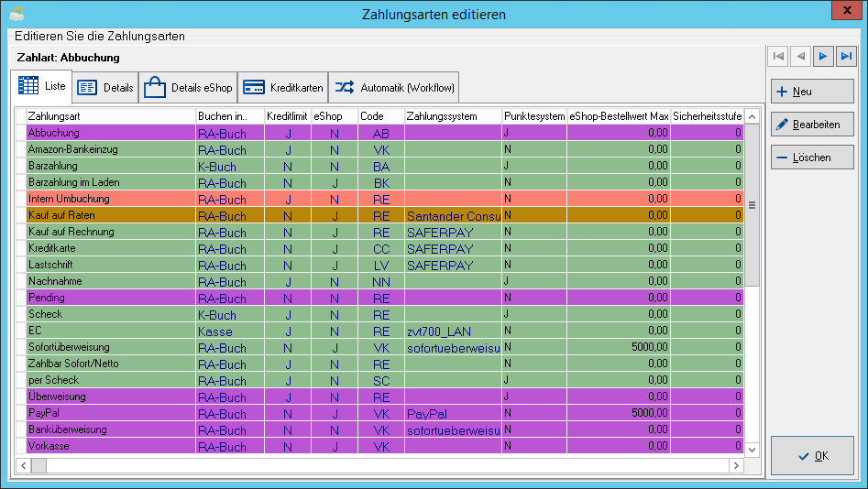Image resolution: width=868 pixels, height=489 pixels.
Task: Click the horizontal scrollbar right arrow
Action: (736, 465)
